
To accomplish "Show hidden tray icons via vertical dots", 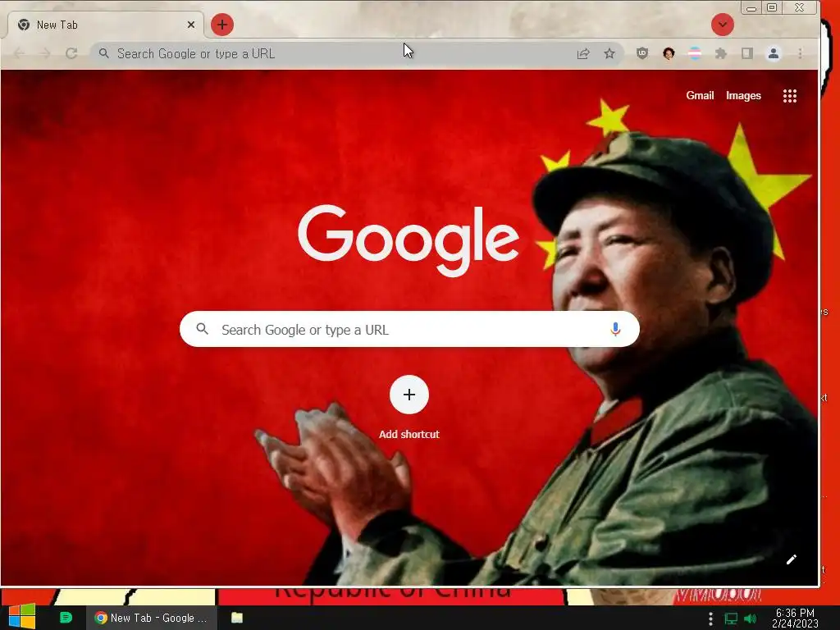I will coord(710,619).
